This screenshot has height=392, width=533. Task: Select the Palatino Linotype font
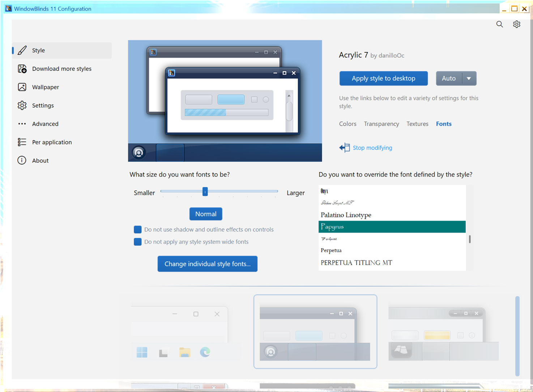392,215
